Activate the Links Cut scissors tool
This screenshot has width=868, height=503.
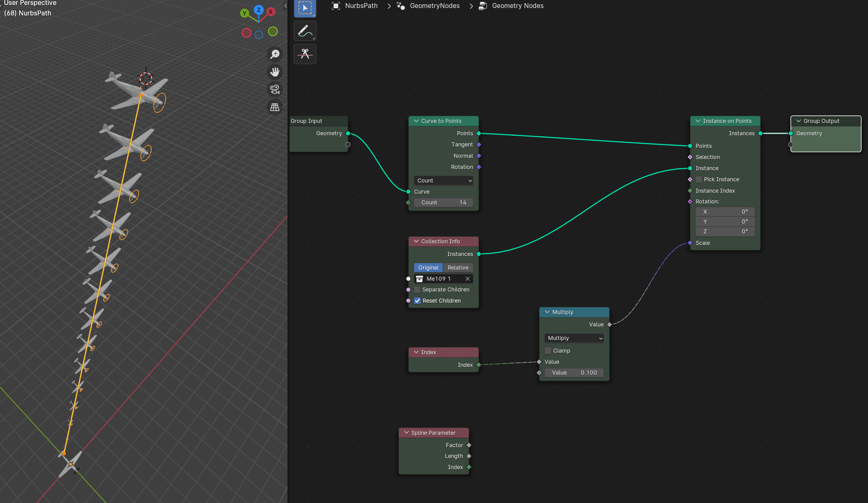click(305, 54)
